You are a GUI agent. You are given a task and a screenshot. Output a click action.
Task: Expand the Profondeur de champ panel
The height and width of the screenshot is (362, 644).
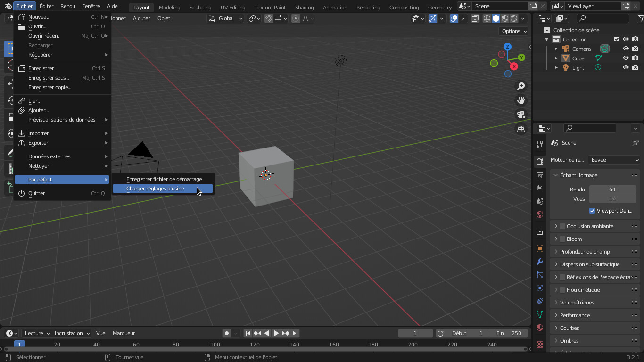click(x=585, y=252)
